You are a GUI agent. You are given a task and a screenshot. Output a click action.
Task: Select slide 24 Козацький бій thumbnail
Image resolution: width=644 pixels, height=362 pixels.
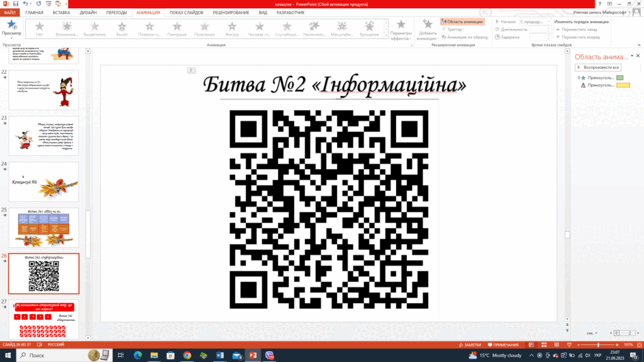tap(44, 181)
